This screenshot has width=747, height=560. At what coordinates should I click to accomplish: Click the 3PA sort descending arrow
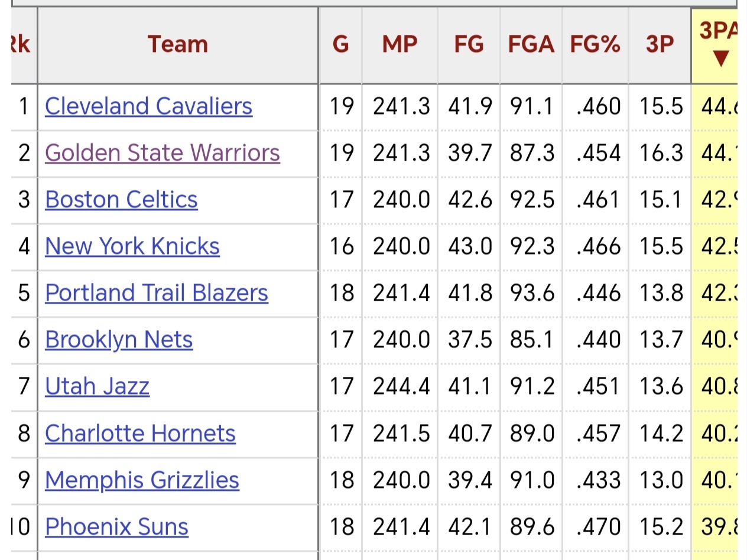click(x=719, y=58)
